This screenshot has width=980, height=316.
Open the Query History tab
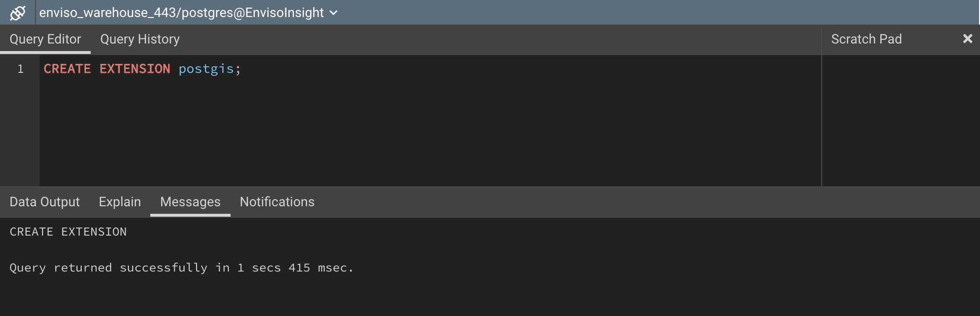point(140,39)
